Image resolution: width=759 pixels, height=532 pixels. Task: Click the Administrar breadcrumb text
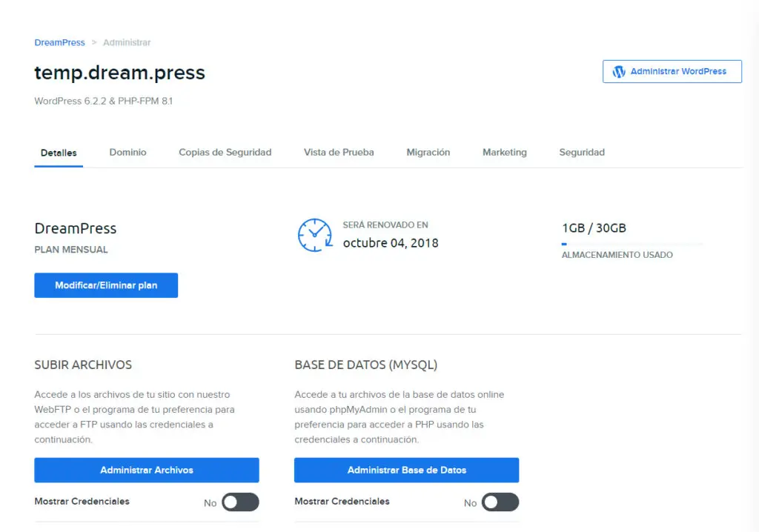click(x=127, y=42)
